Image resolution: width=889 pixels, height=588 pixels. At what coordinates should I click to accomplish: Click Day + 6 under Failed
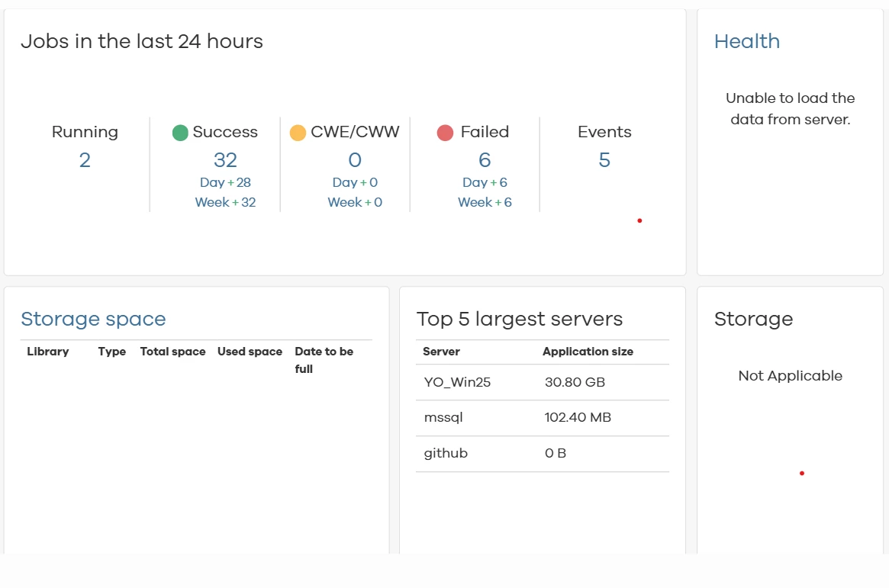pyautogui.click(x=485, y=182)
